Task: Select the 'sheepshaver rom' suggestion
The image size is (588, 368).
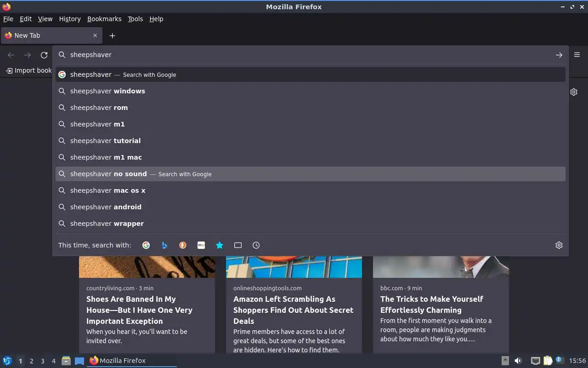Action: pos(311,108)
